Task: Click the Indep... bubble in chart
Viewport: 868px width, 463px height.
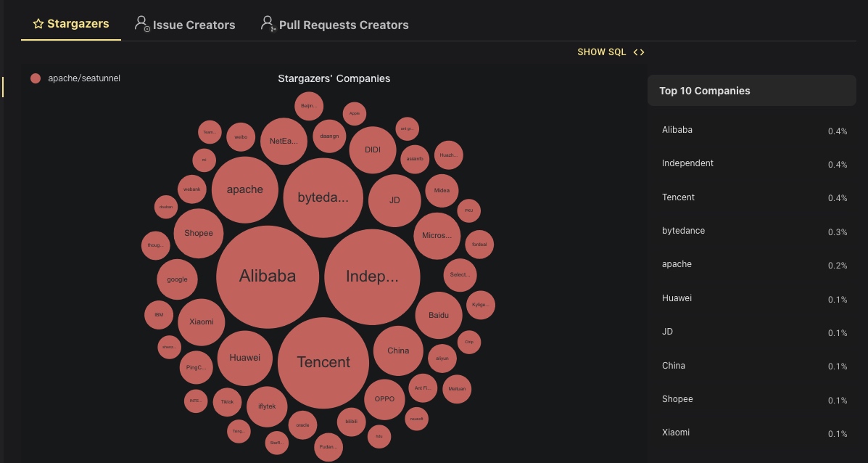Action: point(372,276)
